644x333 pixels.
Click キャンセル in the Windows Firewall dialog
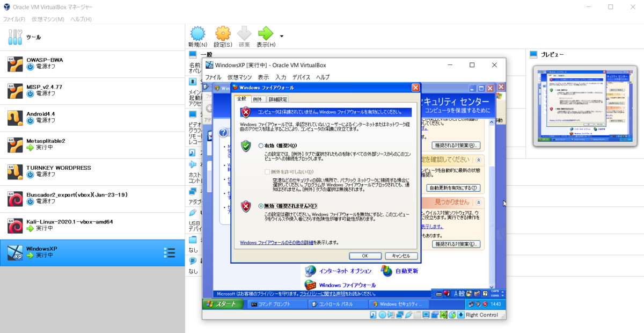click(400, 256)
